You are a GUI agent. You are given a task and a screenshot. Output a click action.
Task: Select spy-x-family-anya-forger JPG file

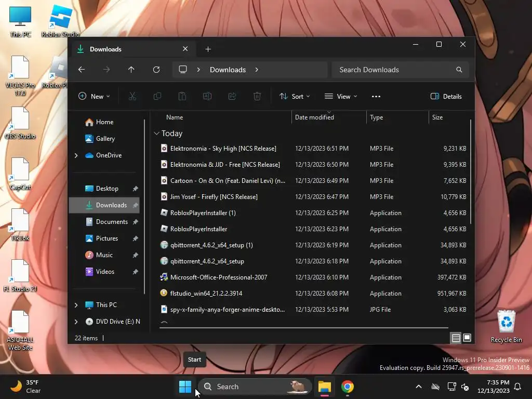click(313, 310)
